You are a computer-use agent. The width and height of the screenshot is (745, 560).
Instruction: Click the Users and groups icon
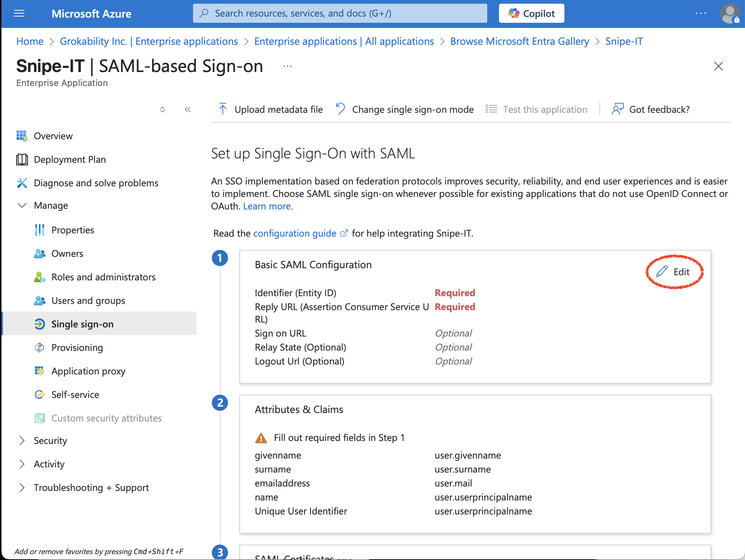(x=39, y=300)
